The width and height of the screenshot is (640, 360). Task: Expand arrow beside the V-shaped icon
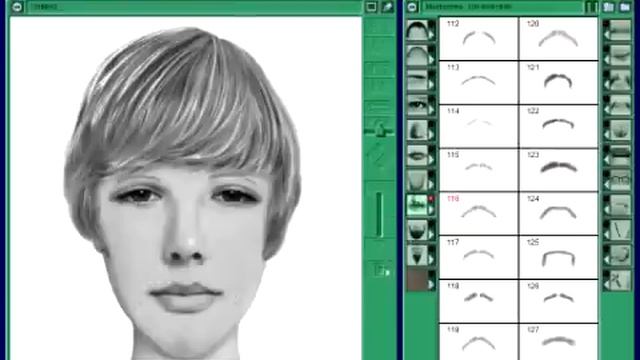pyautogui.click(x=607, y=235)
